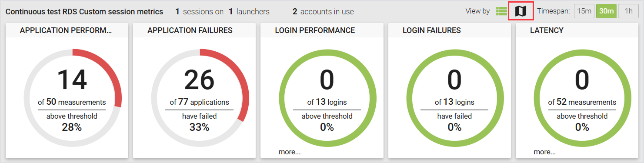Image resolution: width=644 pixels, height=163 pixels.
Task: Click 'of 13 logins' in Login Failures
Action: [454, 102]
